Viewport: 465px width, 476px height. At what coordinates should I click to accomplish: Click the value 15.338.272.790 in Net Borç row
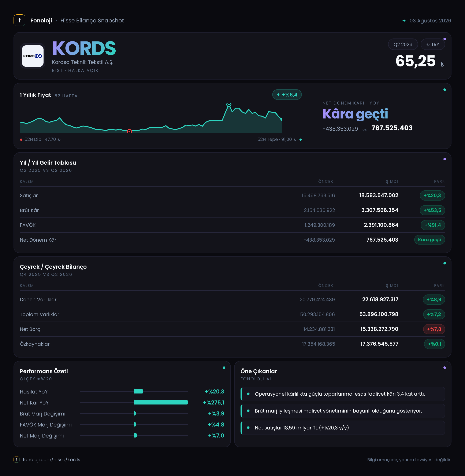[379, 329]
